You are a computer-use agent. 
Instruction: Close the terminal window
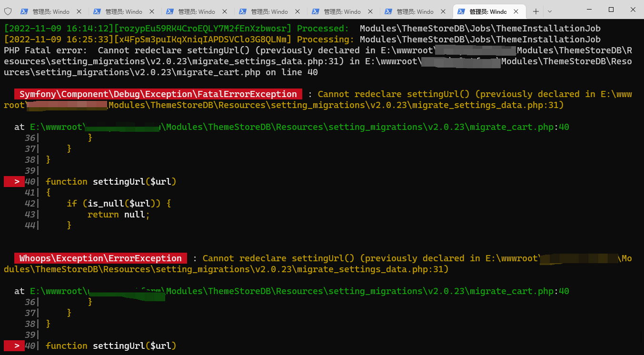(x=633, y=10)
